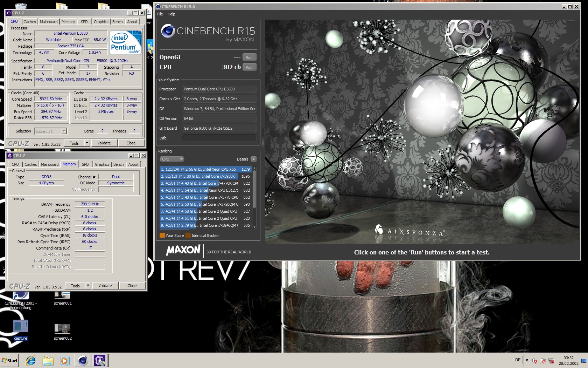The image size is (588, 368).
Task: Click the Memory CPU-Z window title icon
Action: 10,156
